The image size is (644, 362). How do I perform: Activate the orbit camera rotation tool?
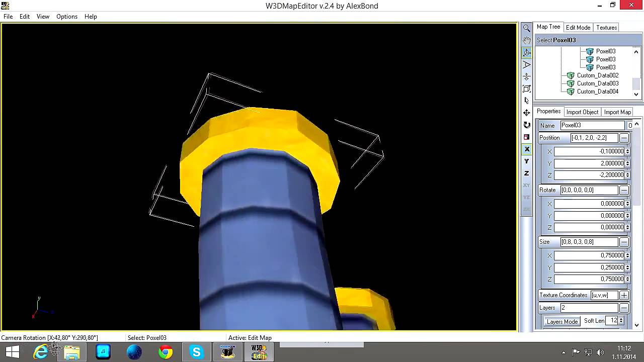(527, 52)
